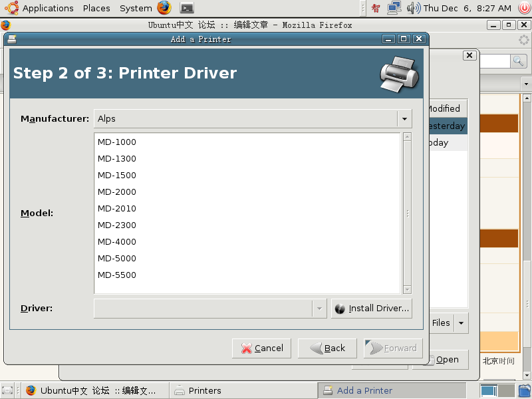
Task: Switch to Printers window in taskbar
Action: pyautogui.click(x=243, y=390)
